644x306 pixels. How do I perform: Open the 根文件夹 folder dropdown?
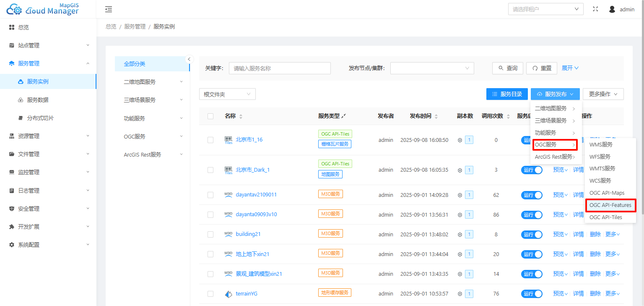(x=227, y=94)
